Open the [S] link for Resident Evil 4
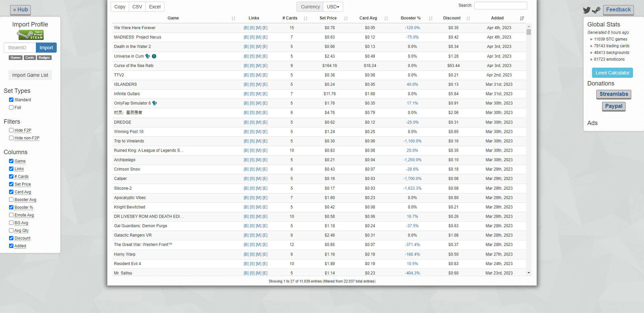The width and height of the screenshot is (644, 313). [x=252, y=264]
